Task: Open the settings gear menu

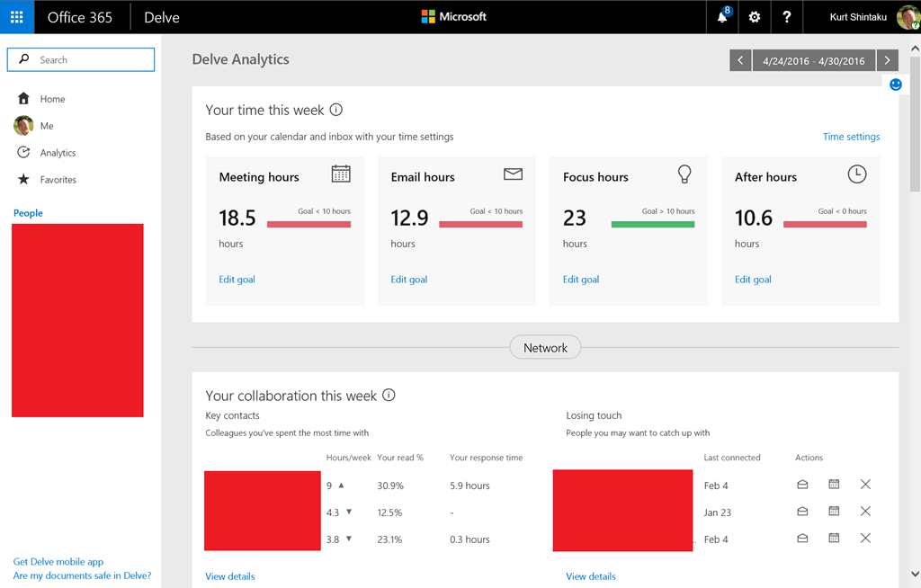Action: 754,16
